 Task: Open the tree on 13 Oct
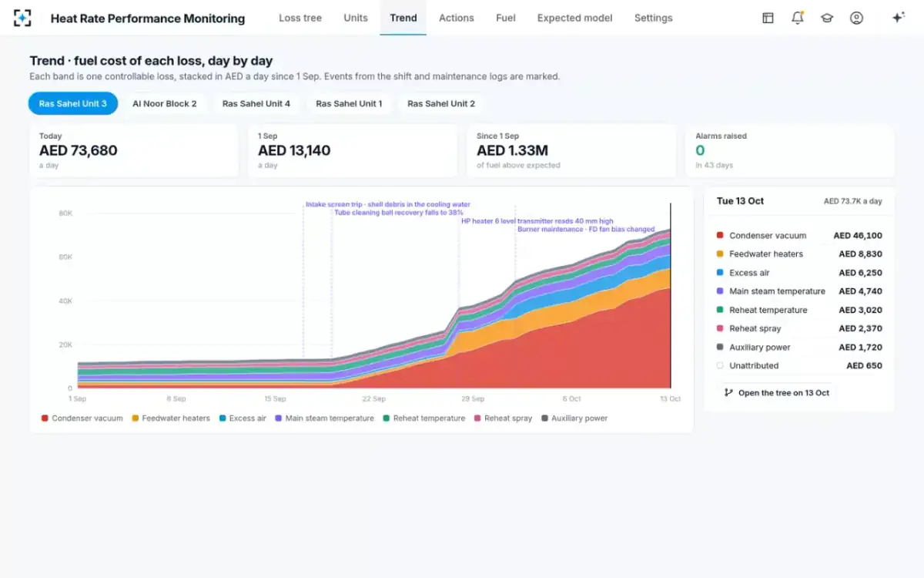coord(776,393)
